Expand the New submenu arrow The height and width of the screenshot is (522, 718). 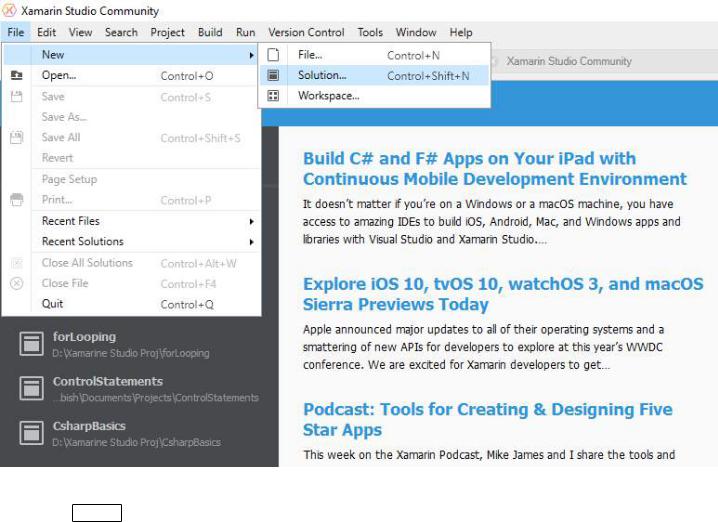[x=251, y=55]
